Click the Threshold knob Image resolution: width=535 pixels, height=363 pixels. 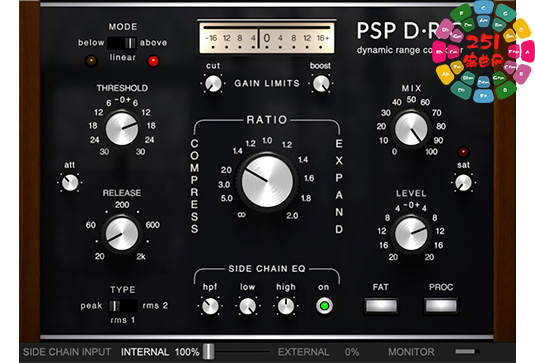[x=122, y=129]
